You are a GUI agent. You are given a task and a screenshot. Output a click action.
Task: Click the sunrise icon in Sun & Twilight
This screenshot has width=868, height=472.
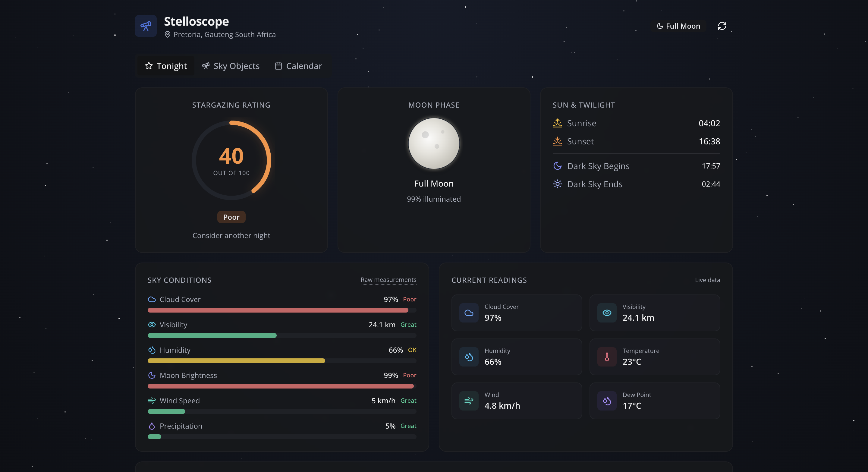557,123
